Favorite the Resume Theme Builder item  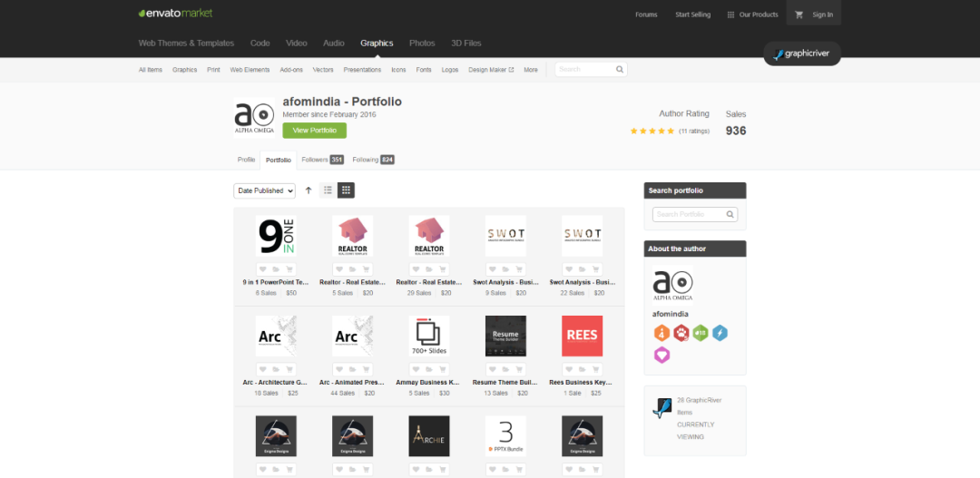click(492, 369)
